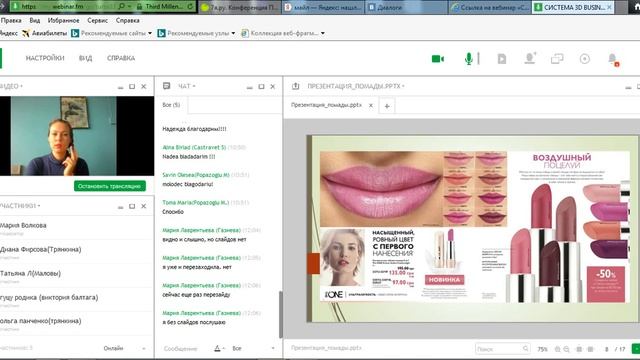Toggle the green webcam icon
640x360 pixels.
[x=438, y=59]
